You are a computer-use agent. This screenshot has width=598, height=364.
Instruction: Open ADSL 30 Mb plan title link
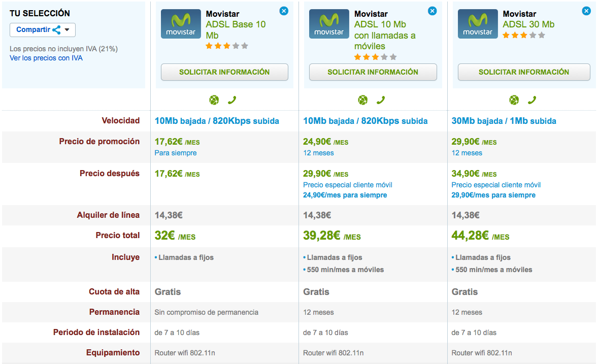pyautogui.click(x=528, y=24)
